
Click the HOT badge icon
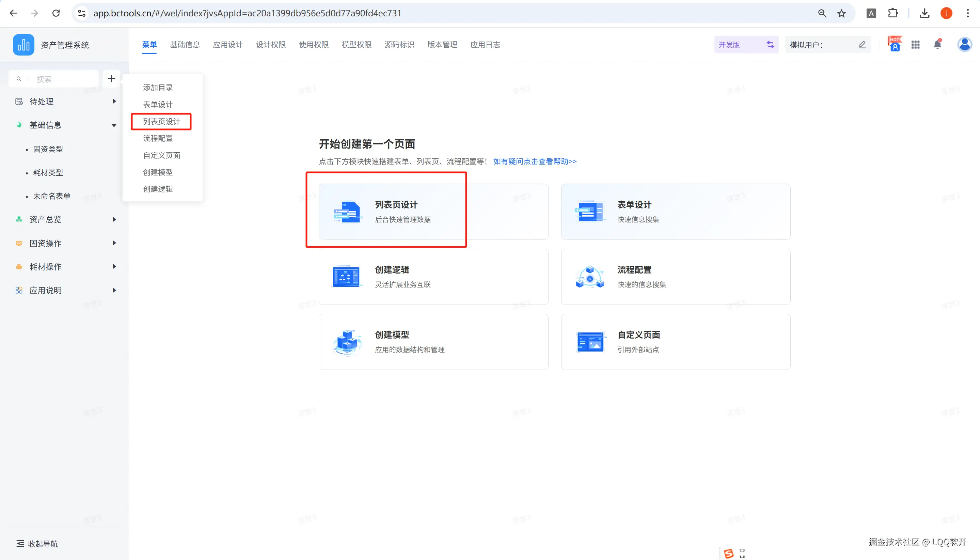click(x=895, y=44)
